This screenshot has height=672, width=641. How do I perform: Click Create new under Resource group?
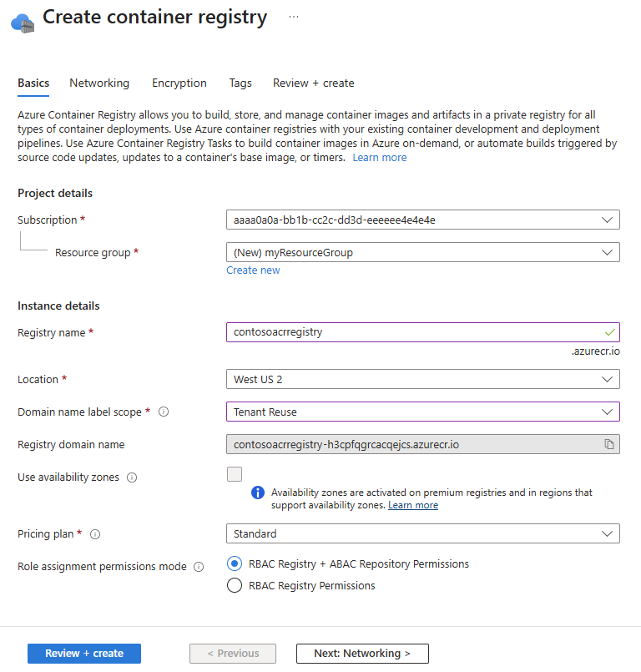point(253,270)
